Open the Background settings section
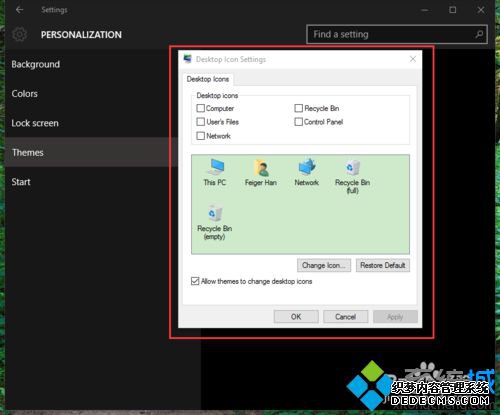500x415 pixels. [x=36, y=64]
